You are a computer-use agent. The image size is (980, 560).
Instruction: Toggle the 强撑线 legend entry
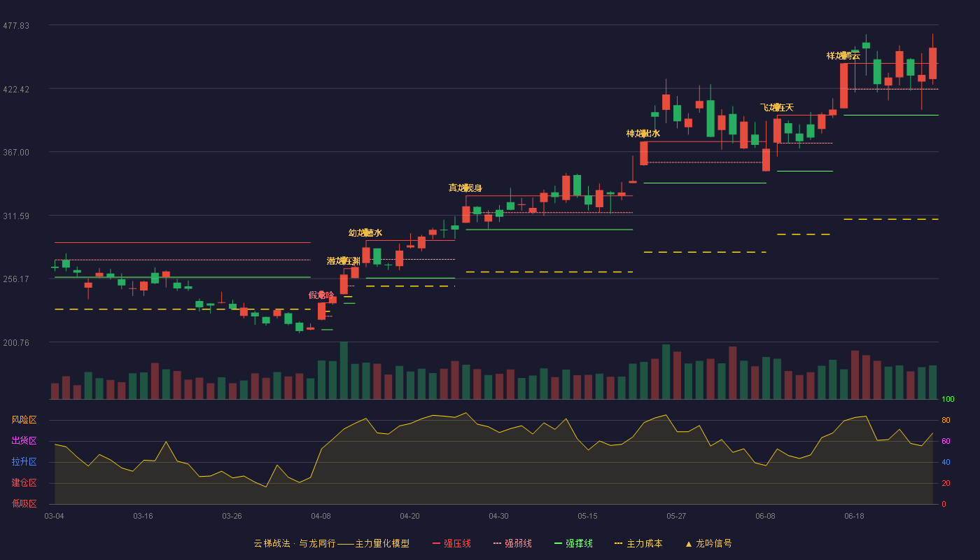(x=573, y=543)
